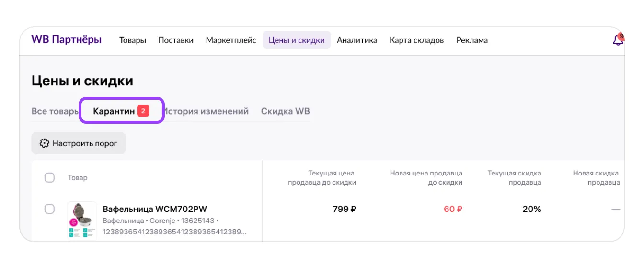Open the Вафельница product thumbnail image

pyautogui.click(x=82, y=221)
